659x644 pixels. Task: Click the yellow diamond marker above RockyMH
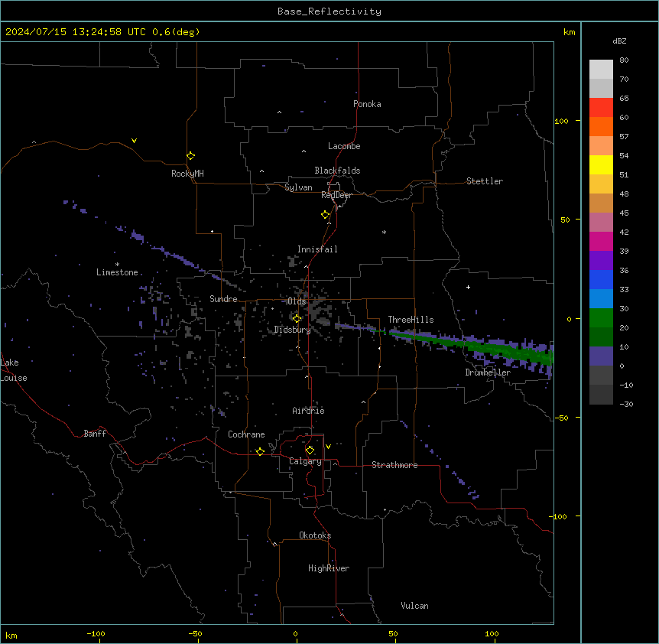pyautogui.click(x=190, y=156)
